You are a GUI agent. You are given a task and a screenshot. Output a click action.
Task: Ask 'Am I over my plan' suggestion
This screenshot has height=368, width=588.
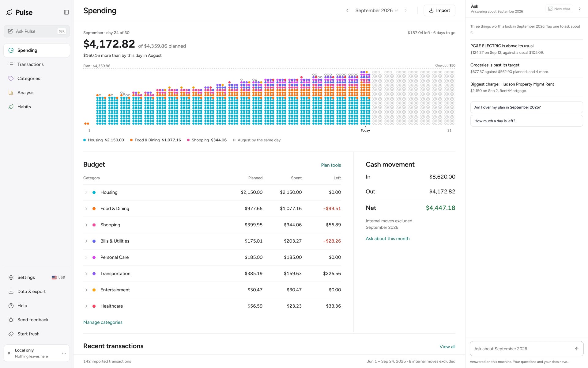point(526,107)
